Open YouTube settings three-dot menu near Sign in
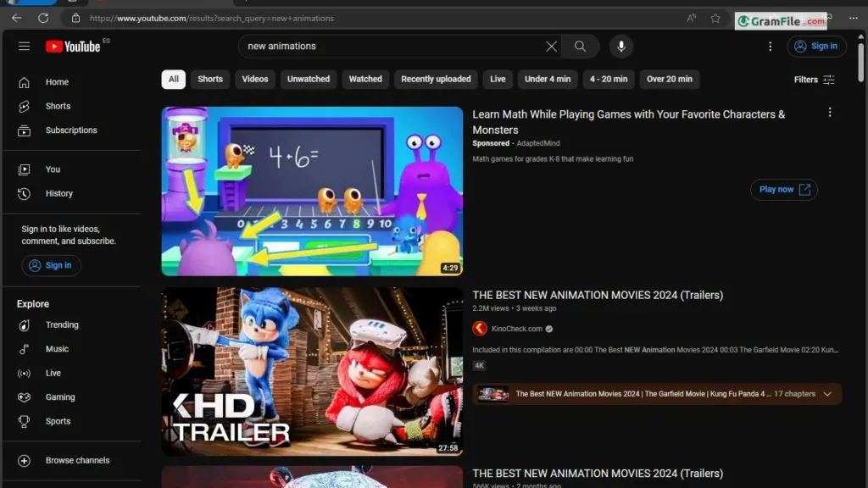The width and height of the screenshot is (868, 488). coord(770,46)
